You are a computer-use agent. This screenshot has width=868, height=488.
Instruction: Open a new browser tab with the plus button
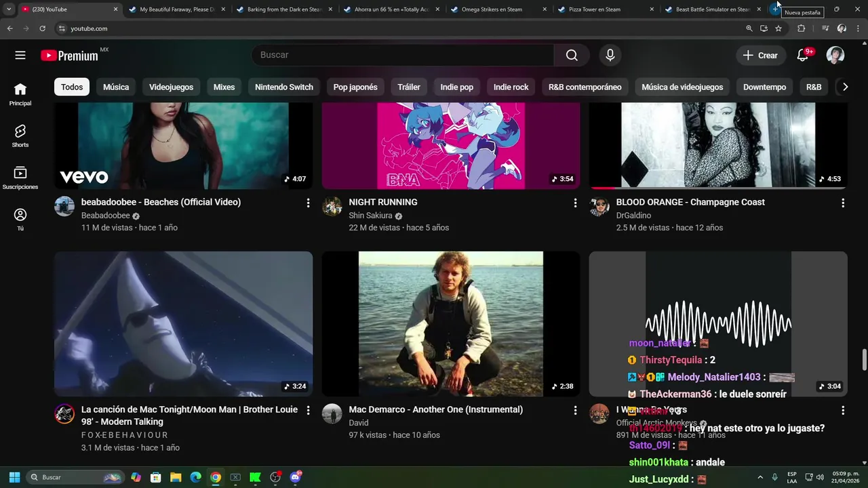775,9
